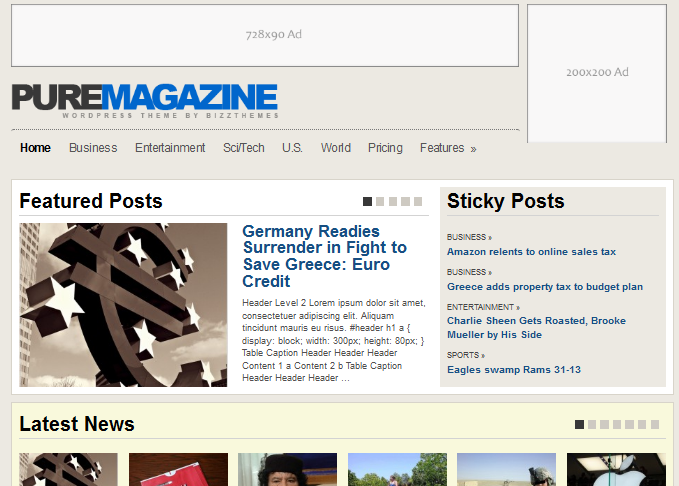Expand the Features submenu

[448, 148]
